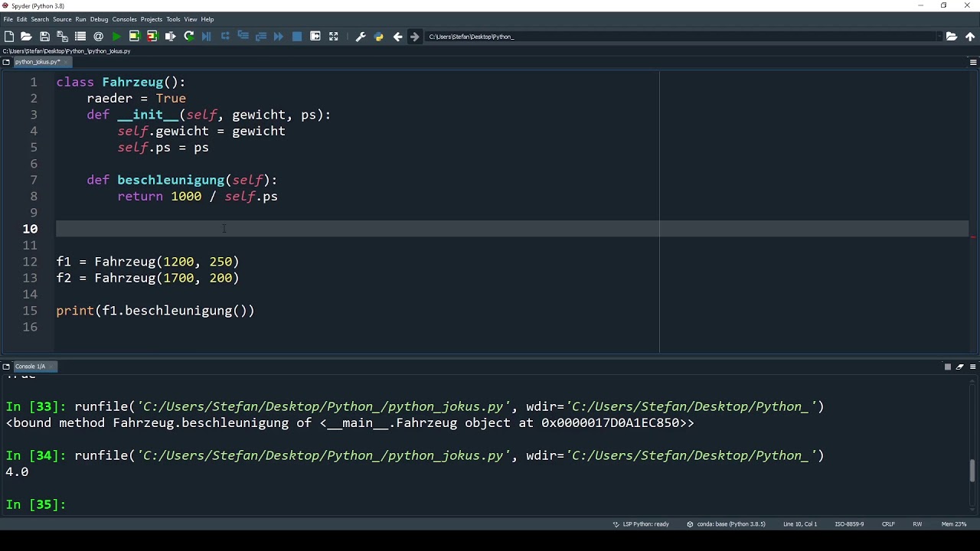The image size is (980, 551).
Task: Click conda: base (Python 3.8.5) status
Action: click(726, 524)
